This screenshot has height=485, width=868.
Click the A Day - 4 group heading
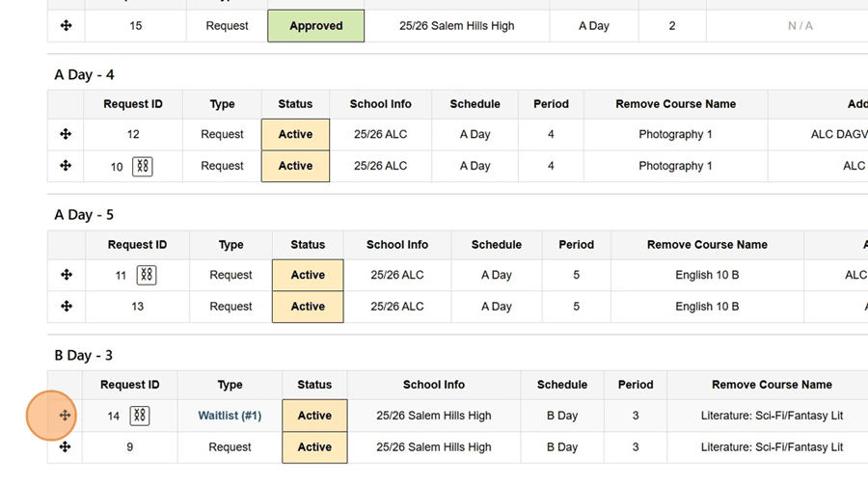[x=84, y=74]
